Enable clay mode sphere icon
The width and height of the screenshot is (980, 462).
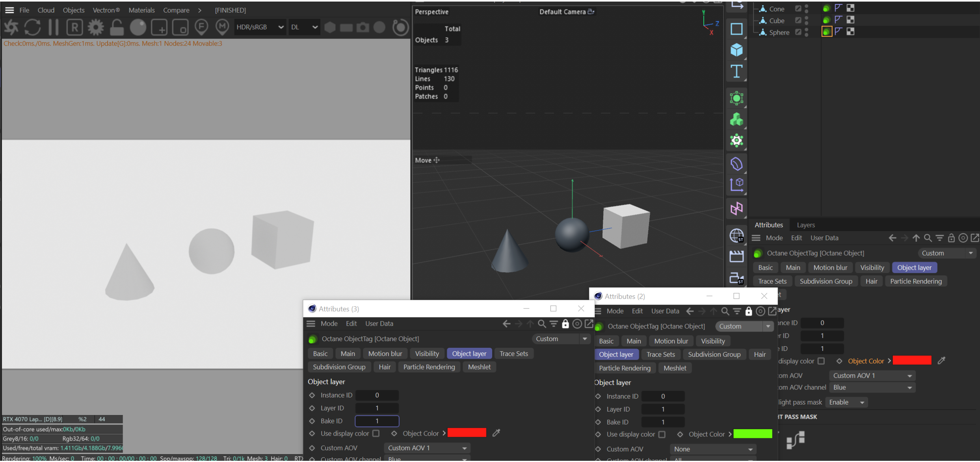tap(138, 27)
